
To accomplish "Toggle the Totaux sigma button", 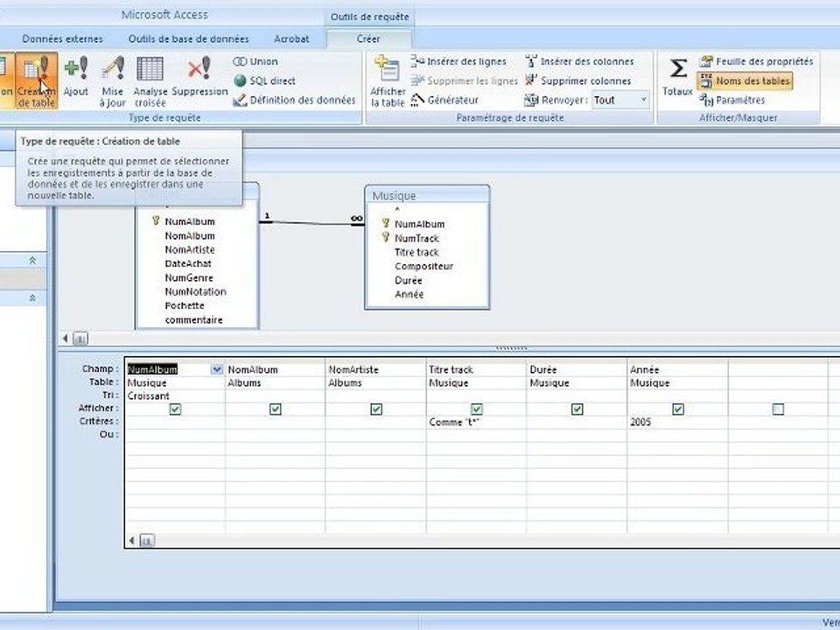I will (677, 78).
